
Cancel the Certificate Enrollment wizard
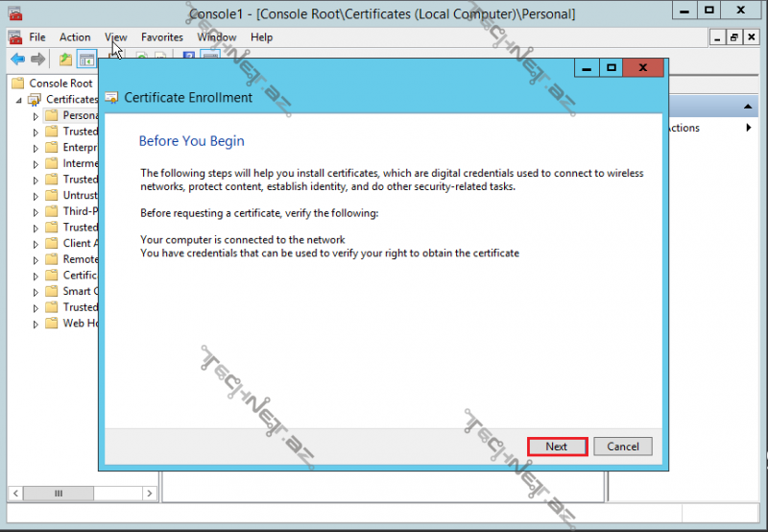(623, 447)
